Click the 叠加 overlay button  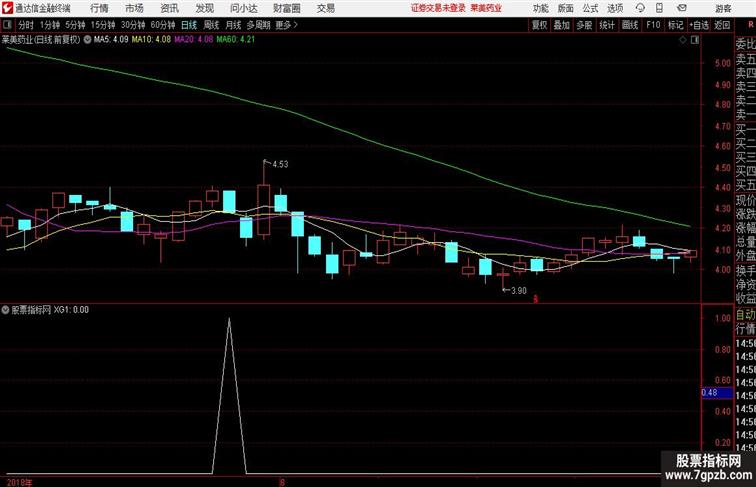[x=562, y=25]
